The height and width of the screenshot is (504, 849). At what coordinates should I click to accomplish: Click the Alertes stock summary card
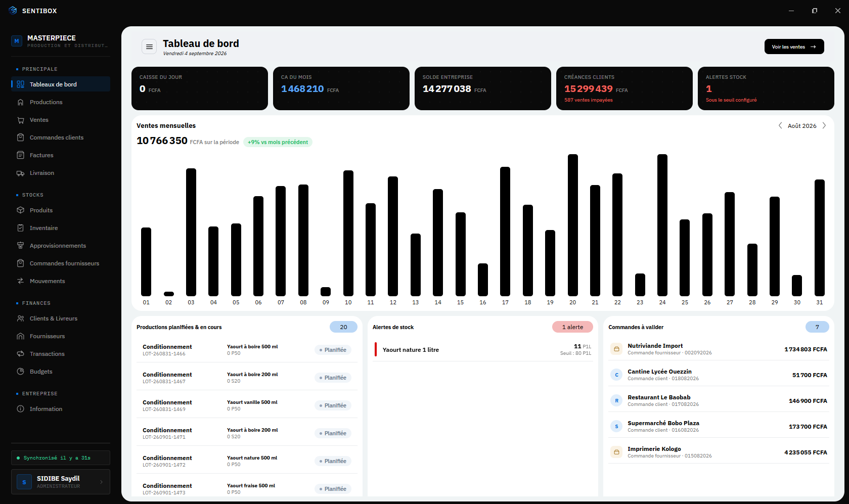click(766, 88)
